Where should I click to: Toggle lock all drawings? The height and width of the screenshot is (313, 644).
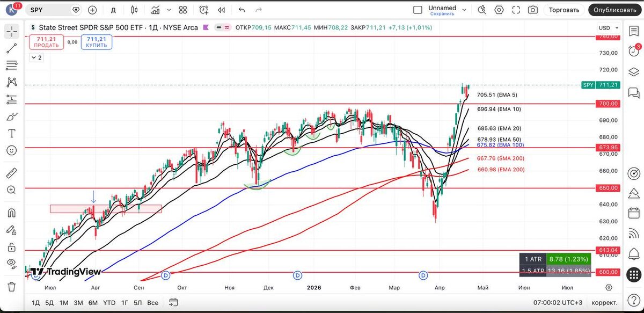click(x=11, y=247)
